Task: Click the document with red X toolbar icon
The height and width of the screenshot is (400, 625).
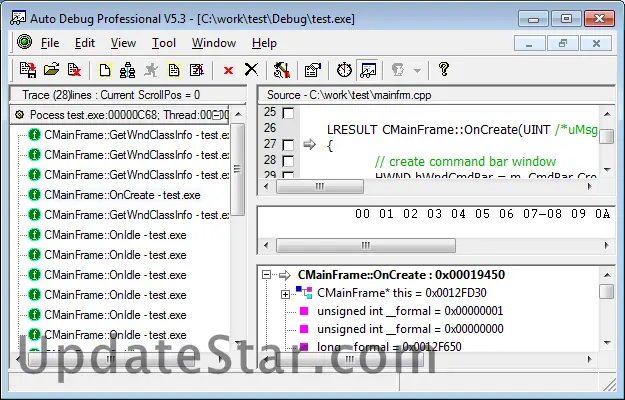Action: point(74,70)
